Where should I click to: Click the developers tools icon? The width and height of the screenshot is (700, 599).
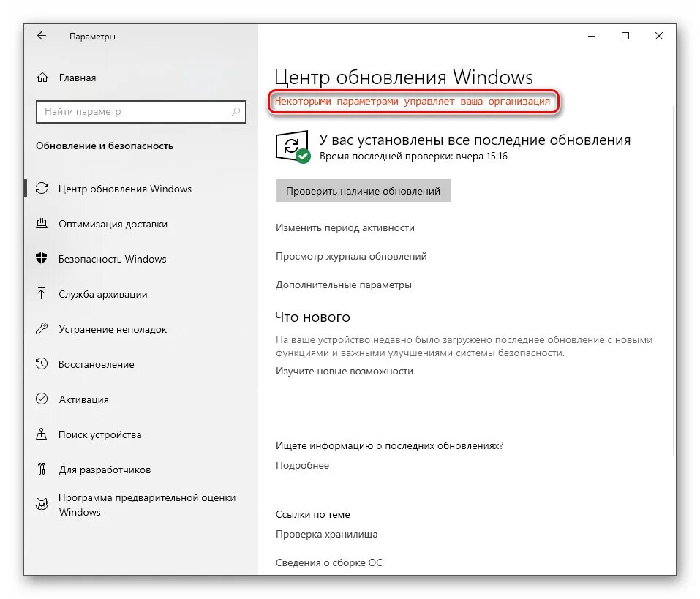pyautogui.click(x=42, y=469)
